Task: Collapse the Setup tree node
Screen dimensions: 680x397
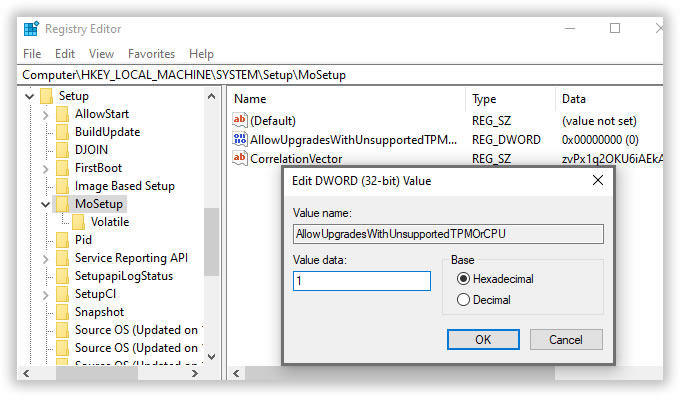Action: pos(29,96)
